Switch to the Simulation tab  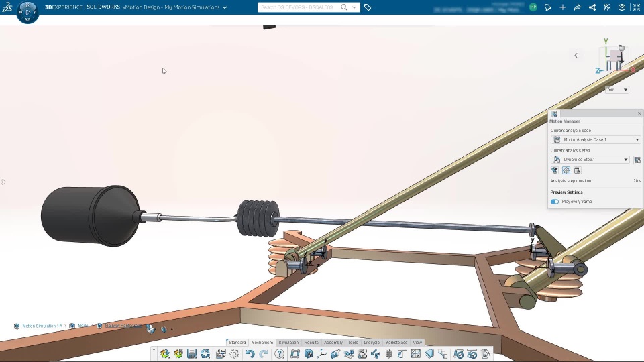pyautogui.click(x=288, y=343)
